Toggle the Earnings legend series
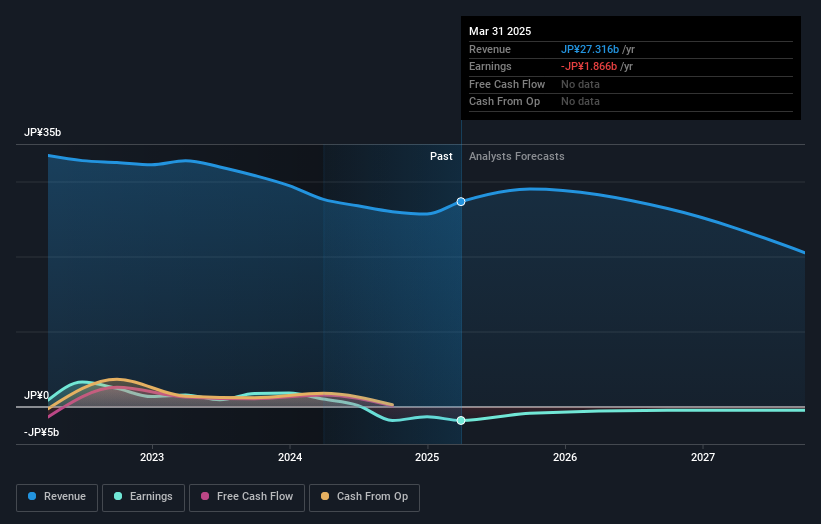This screenshot has height=524, width=821. coord(143,497)
